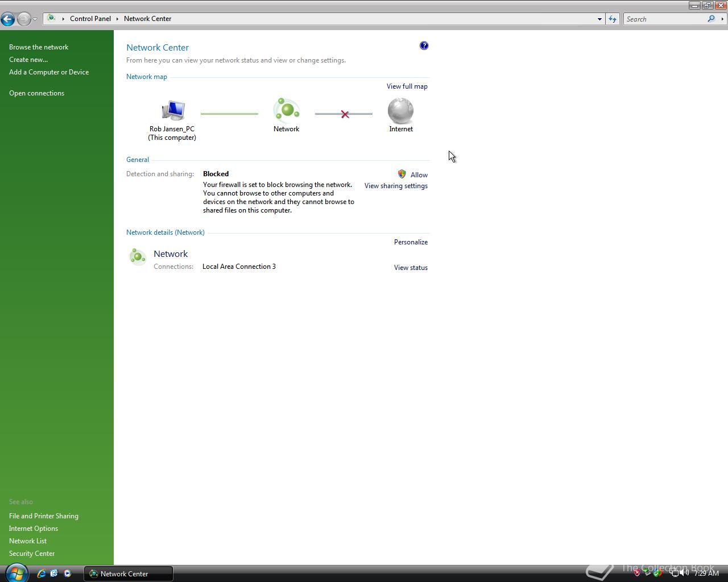Click View full map
728x582 pixels.
coord(407,86)
